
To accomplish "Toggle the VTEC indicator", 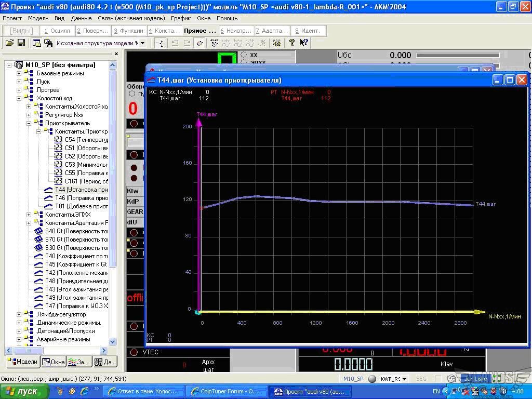I will tap(134, 352).
